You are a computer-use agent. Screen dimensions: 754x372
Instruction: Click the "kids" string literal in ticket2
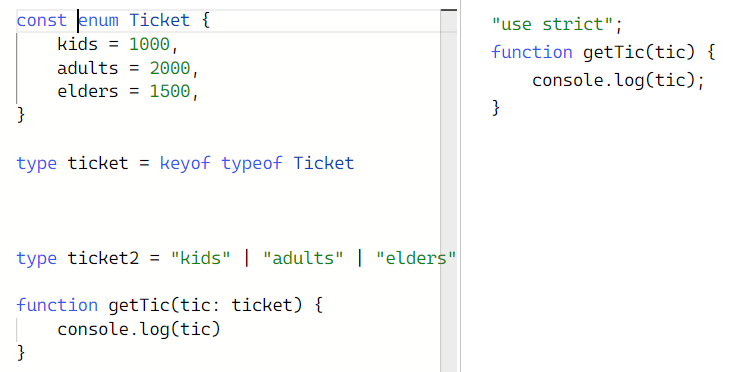coord(201,259)
